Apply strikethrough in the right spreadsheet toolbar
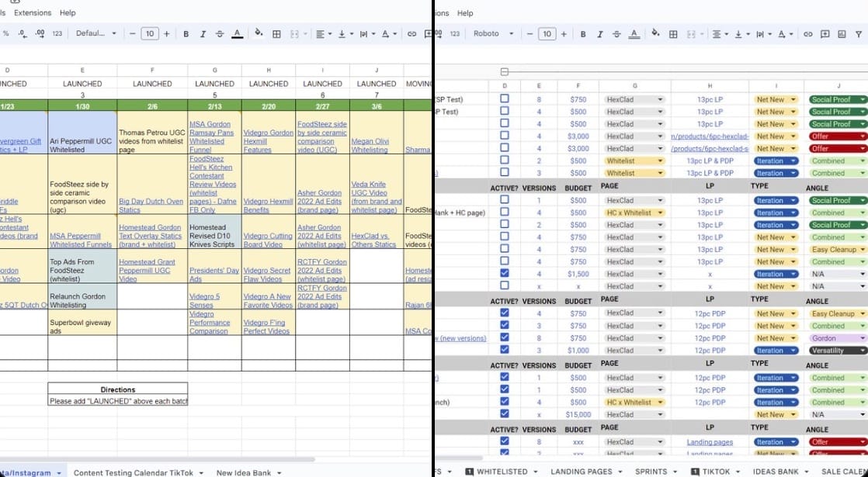The width and height of the screenshot is (868, 477). coord(616,33)
